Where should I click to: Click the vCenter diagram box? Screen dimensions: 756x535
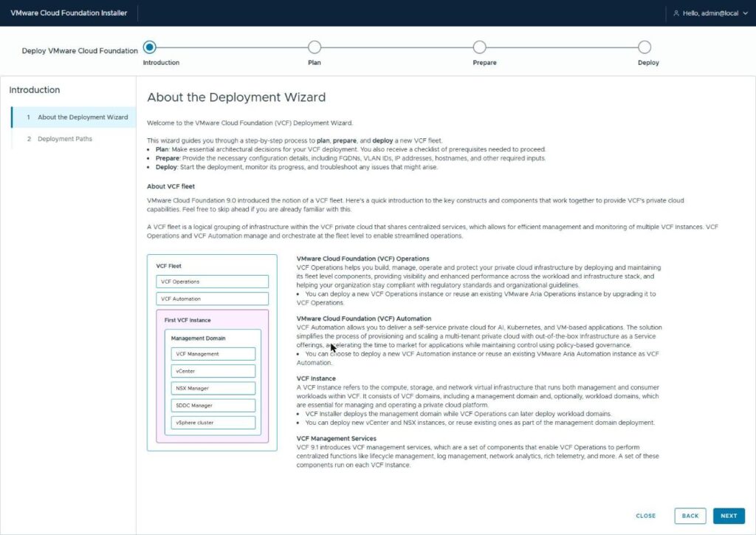[x=213, y=371]
